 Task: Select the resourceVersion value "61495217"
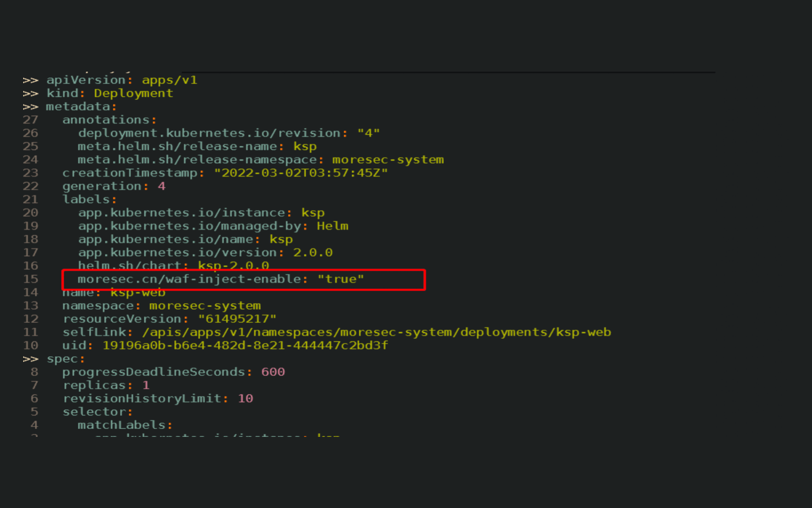tap(237, 319)
